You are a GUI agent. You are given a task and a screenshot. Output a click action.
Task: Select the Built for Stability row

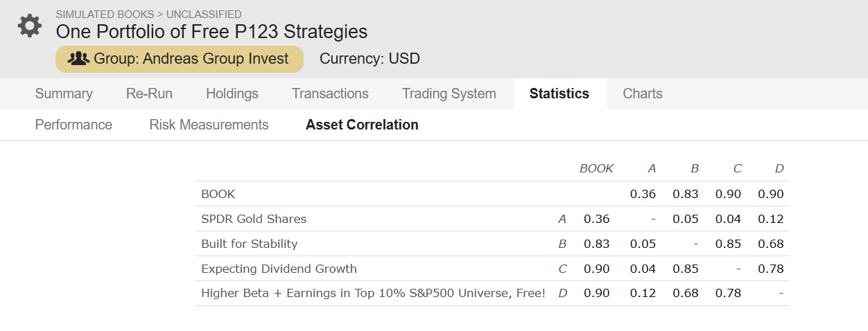(x=492, y=244)
